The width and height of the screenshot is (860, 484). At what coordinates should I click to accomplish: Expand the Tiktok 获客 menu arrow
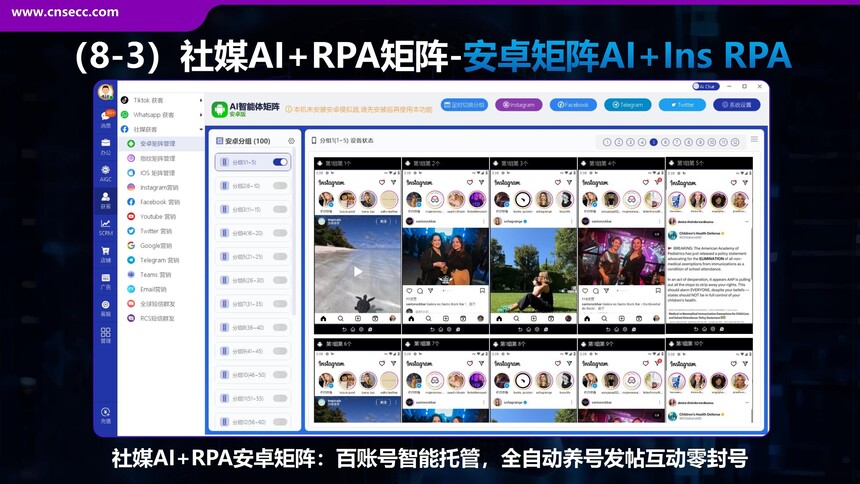(200, 100)
